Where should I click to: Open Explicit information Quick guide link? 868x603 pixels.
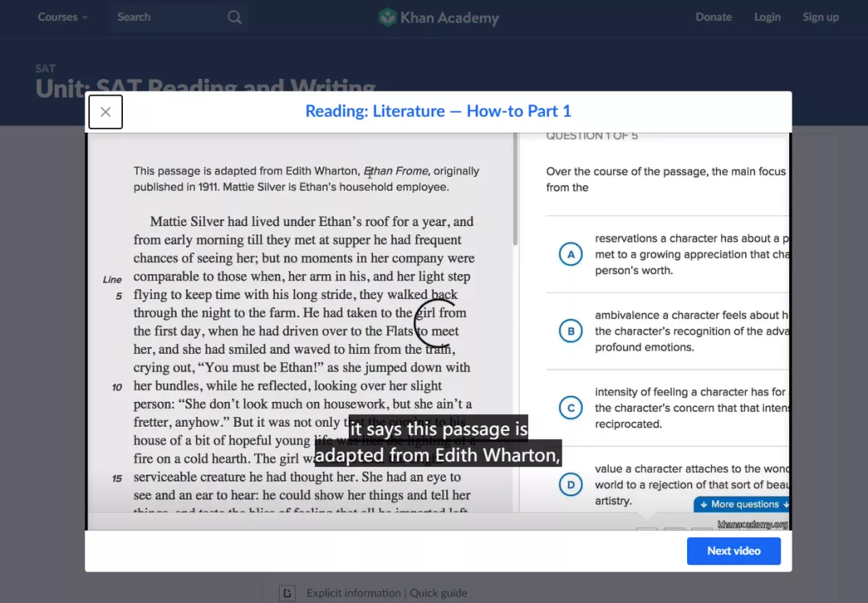(387, 593)
